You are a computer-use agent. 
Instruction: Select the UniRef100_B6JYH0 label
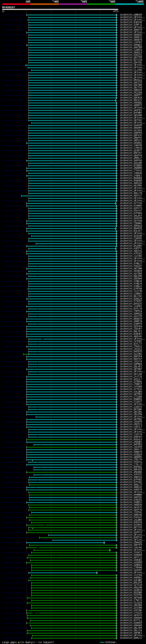click(x=131, y=296)
